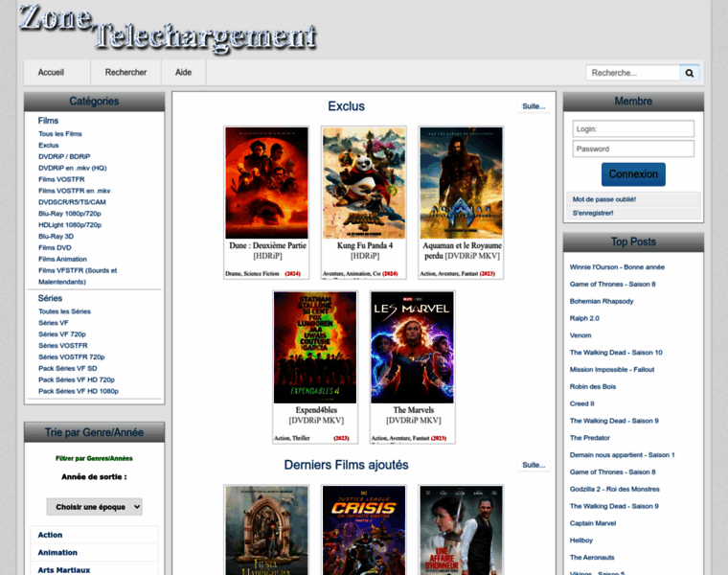Select the Action genre filter

(94, 535)
